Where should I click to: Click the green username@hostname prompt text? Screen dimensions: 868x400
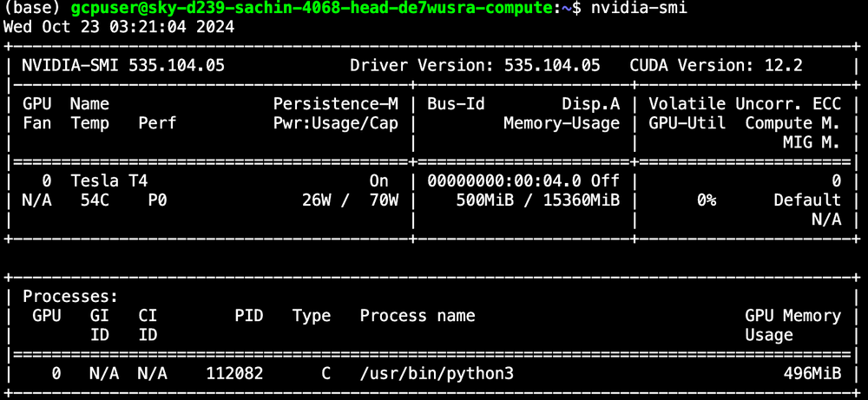tap(312, 9)
